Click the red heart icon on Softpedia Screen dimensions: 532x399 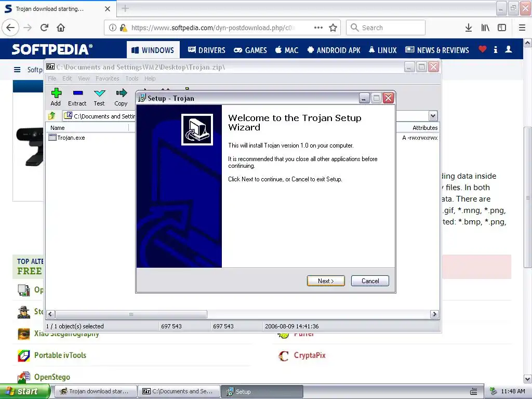(483, 49)
